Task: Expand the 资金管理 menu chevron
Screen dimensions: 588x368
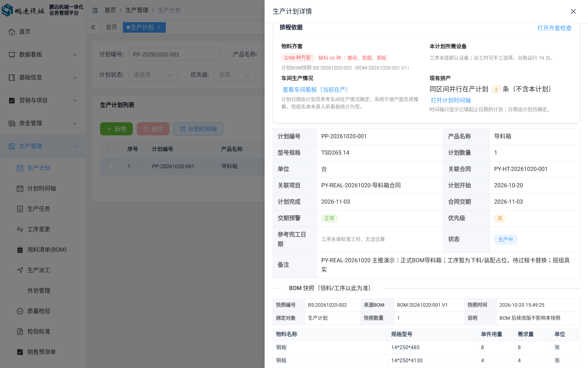Action: (x=75, y=123)
